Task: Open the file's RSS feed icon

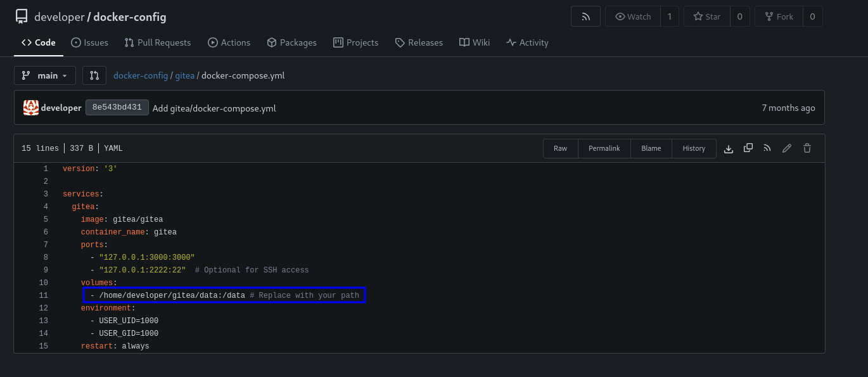Action: 767,148
